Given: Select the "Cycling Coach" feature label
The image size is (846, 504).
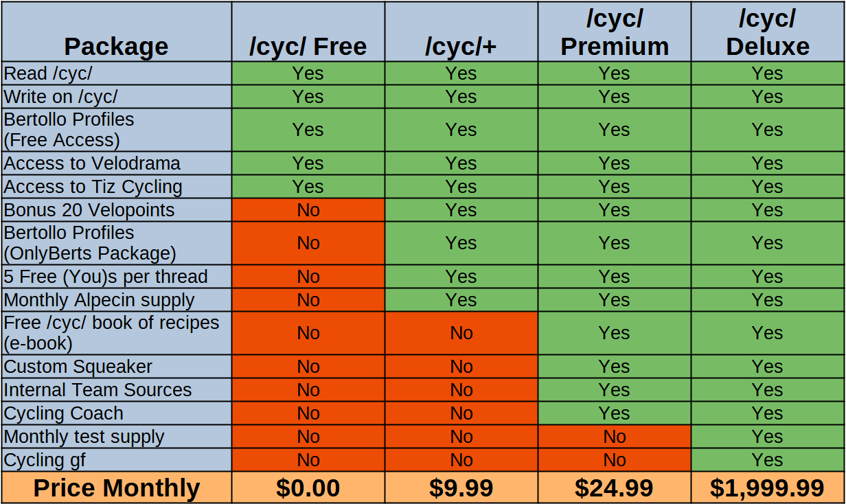Looking at the screenshot, I should coord(63,413).
